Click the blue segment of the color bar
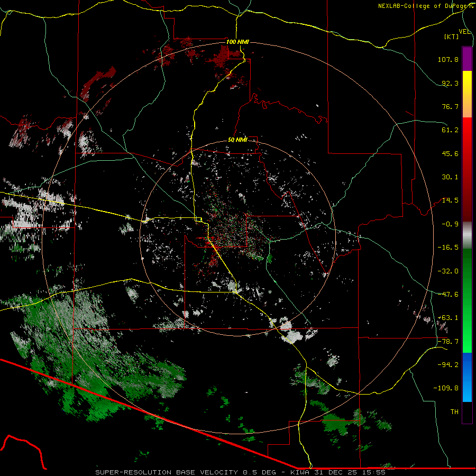476x476 pixels. 467,377
